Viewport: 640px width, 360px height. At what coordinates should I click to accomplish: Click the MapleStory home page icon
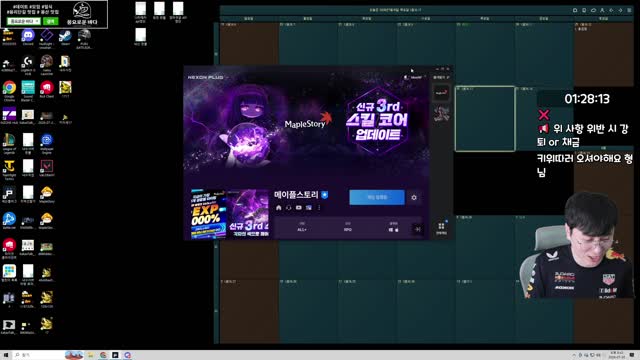[x=279, y=208]
